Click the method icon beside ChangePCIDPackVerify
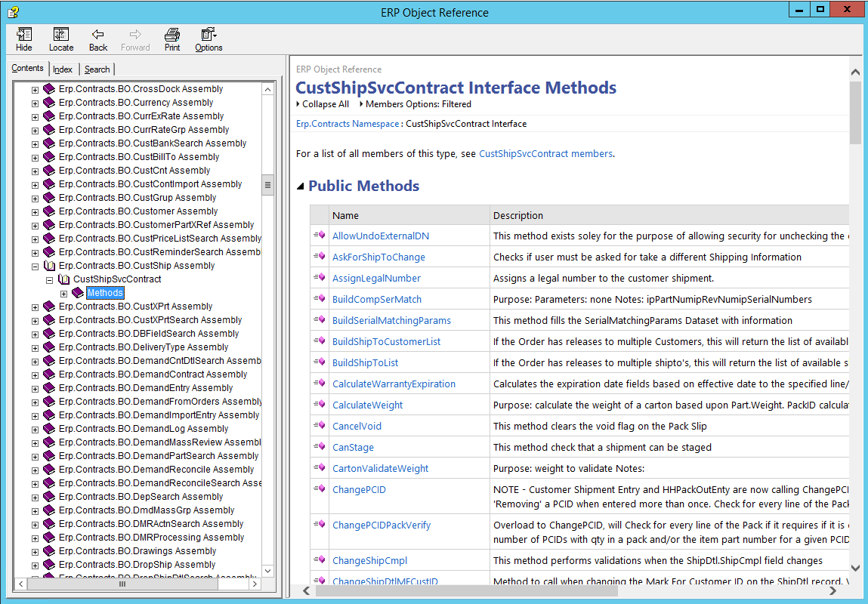 click(x=320, y=524)
